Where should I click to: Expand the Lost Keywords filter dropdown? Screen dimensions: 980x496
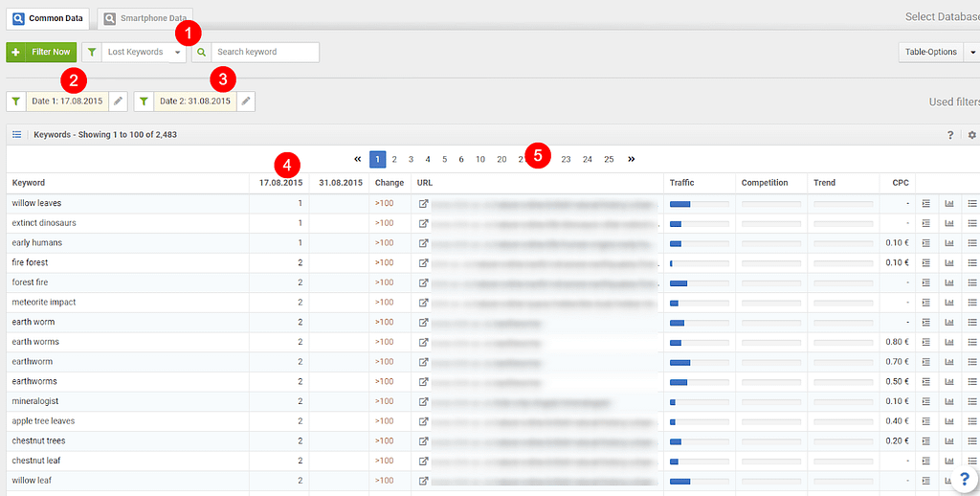[178, 52]
